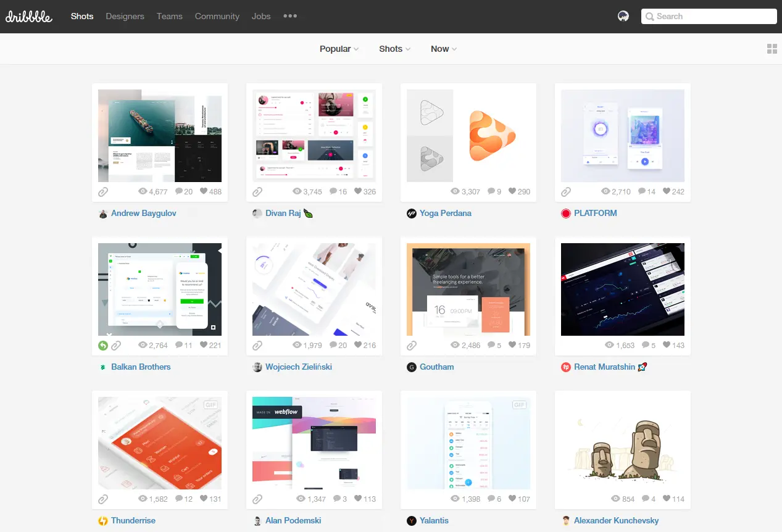Open comments on Wojciech Zieliński shot

(338, 345)
